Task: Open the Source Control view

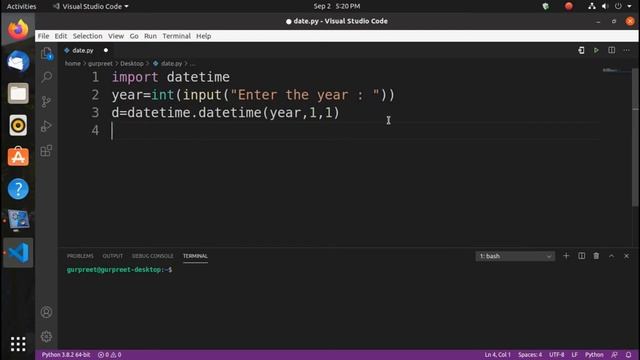Action: pos(47,101)
